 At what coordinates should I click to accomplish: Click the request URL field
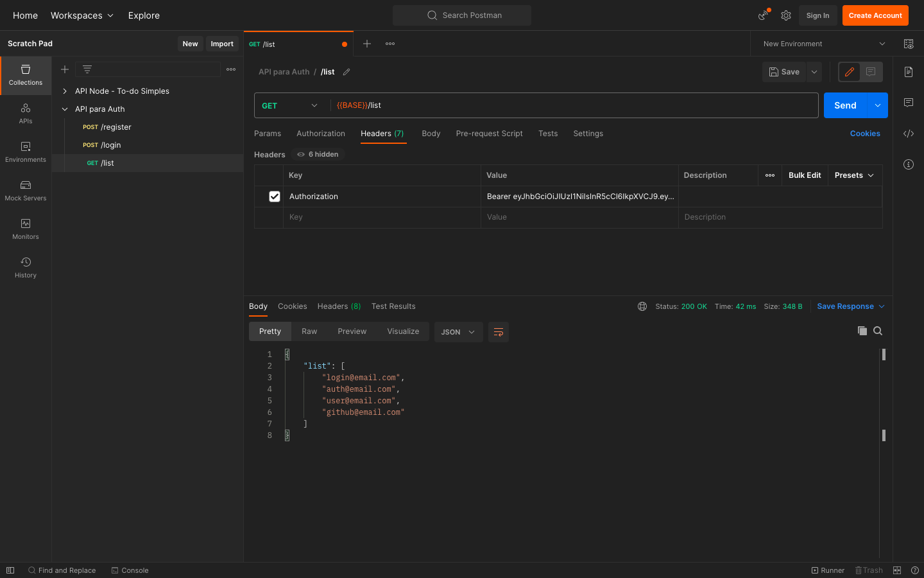(574, 105)
